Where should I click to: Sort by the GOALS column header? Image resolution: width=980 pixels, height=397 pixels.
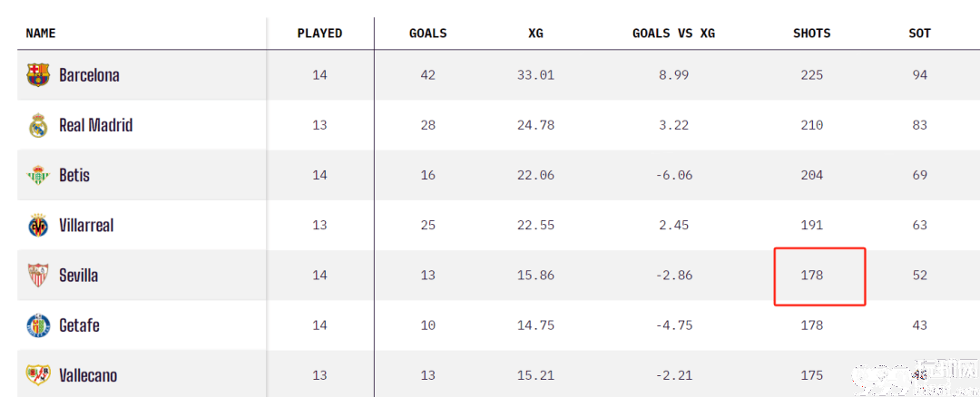point(428,33)
